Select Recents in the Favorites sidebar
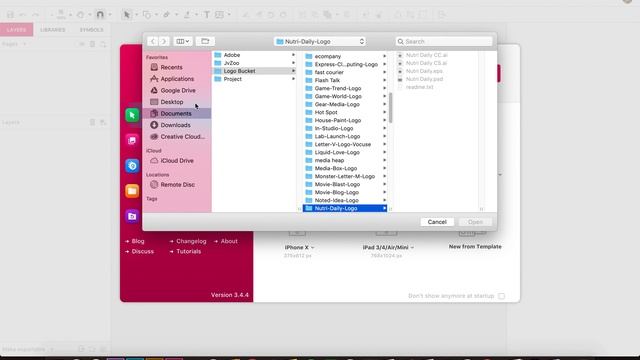 click(171, 67)
